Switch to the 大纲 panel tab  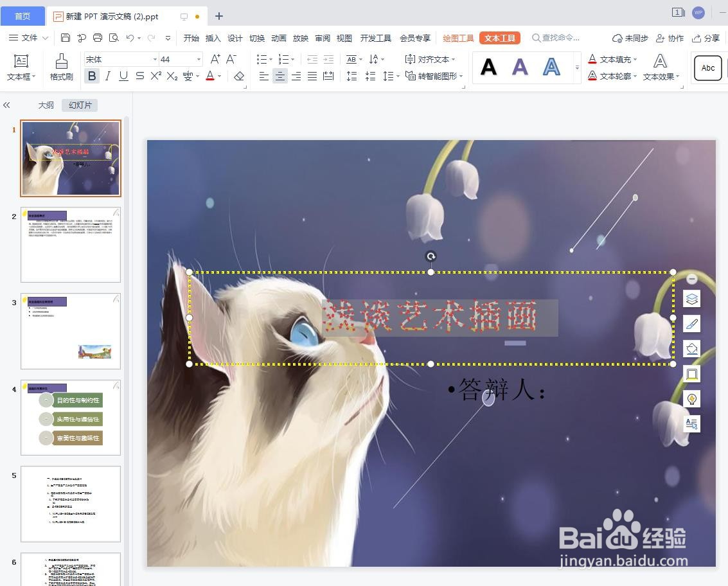point(46,105)
